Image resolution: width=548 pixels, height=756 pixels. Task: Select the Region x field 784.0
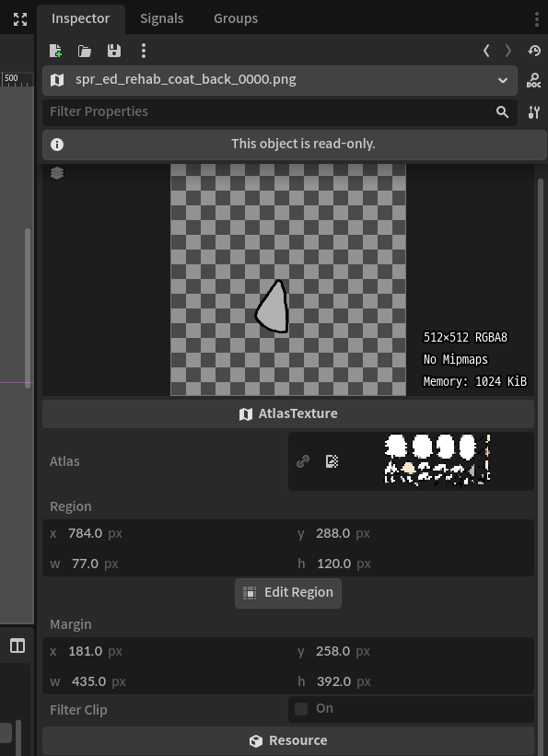tap(165, 534)
